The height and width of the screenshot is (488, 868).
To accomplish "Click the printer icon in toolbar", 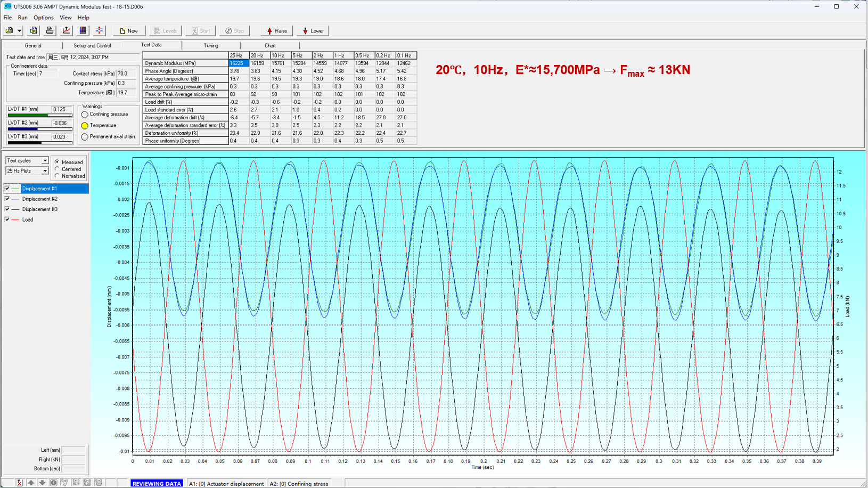I will coord(50,31).
